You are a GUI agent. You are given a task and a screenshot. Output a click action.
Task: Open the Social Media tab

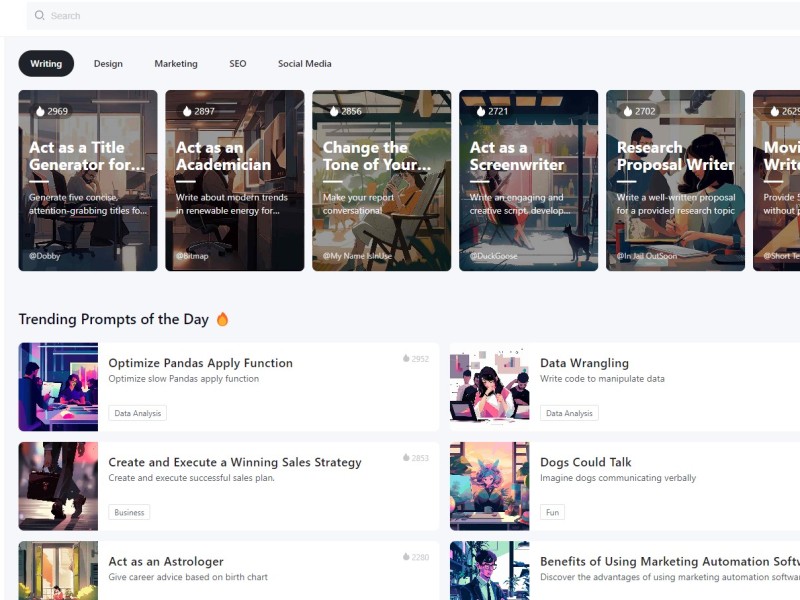(305, 63)
